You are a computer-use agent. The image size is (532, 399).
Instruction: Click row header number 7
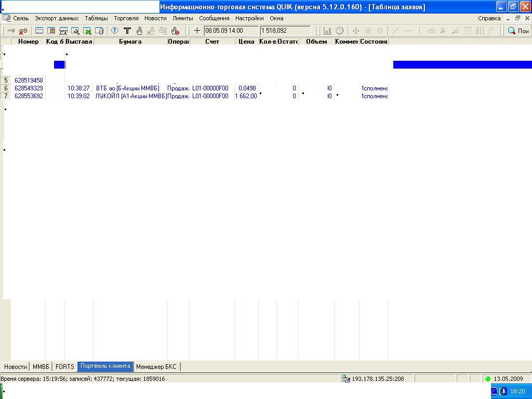tap(5, 96)
